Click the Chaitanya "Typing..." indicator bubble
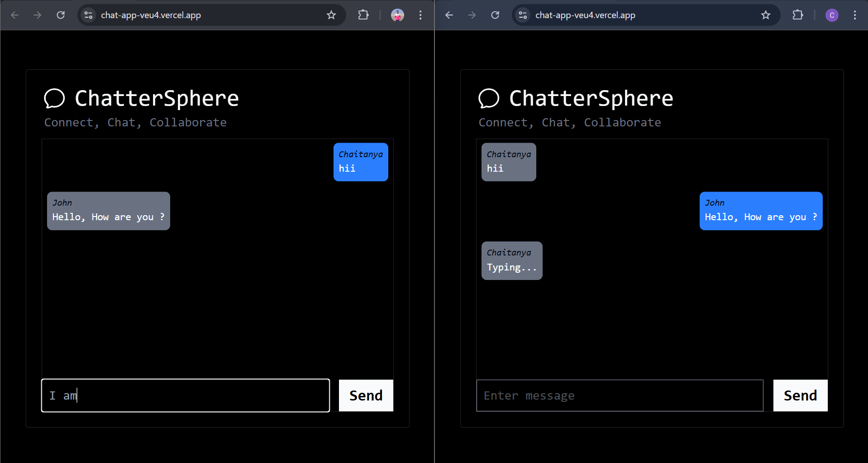The image size is (868, 463). coord(512,261)
